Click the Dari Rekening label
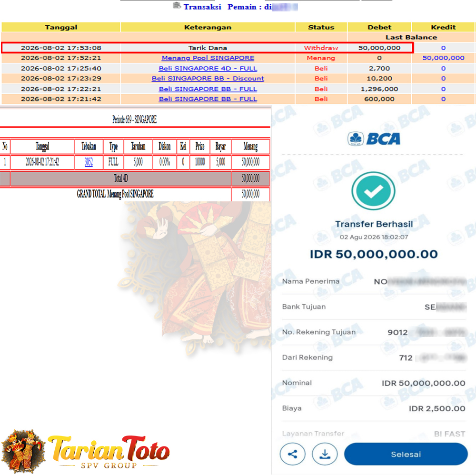Image resolution: width=476 pixels, height=476 pixels. click(307, 357)
